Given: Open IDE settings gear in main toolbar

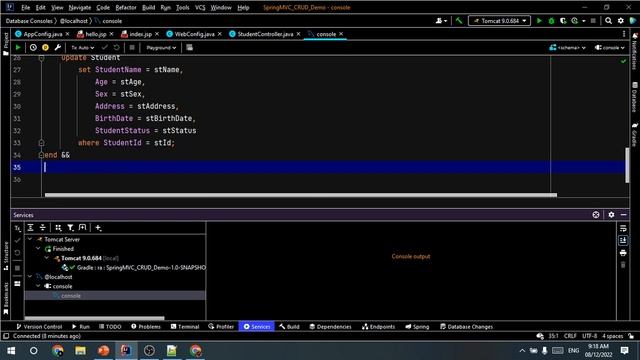Looking at the screenshot, I should pos(621,21).
